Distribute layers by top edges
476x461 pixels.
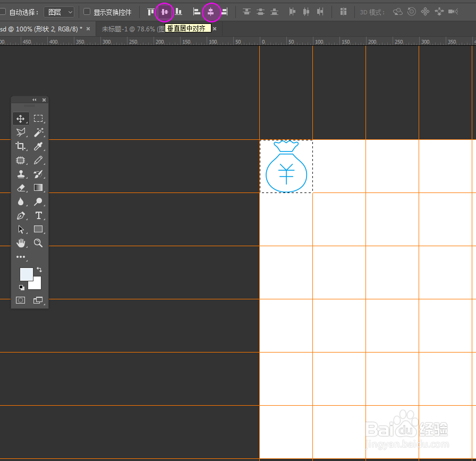[x=246, y=12]
